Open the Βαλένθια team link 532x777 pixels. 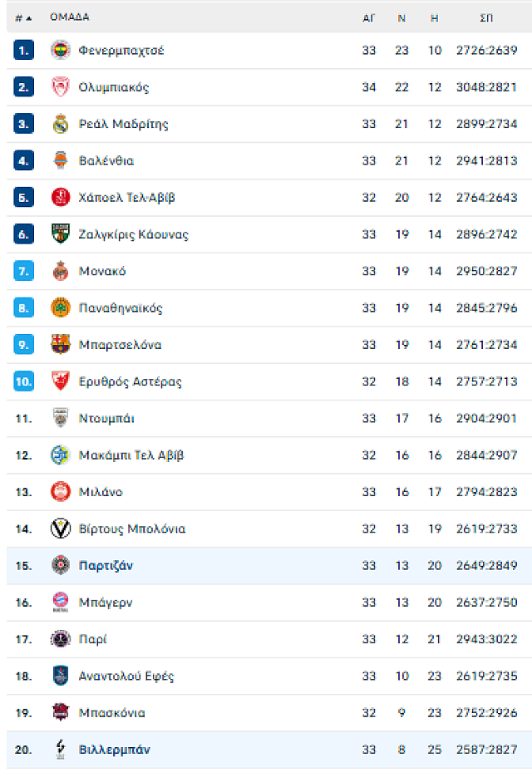(x=106, y=161)
